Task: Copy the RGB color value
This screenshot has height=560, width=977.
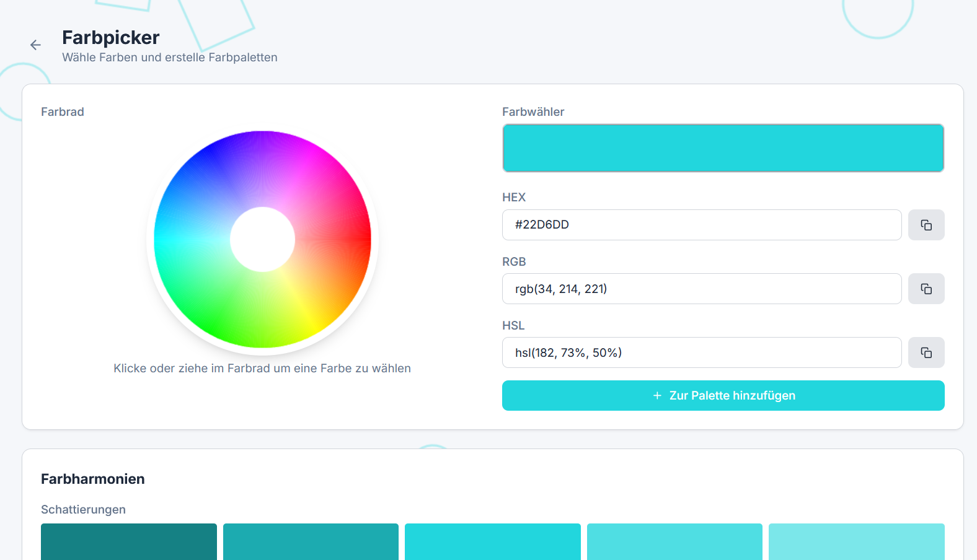Action: point(926,289)
